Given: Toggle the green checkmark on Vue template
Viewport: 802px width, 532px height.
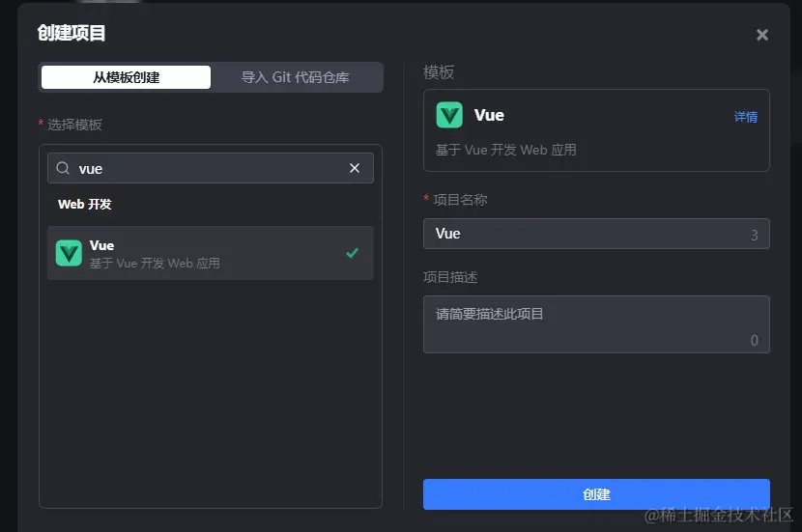Looking at the screenshot, I should pos(352,253).
